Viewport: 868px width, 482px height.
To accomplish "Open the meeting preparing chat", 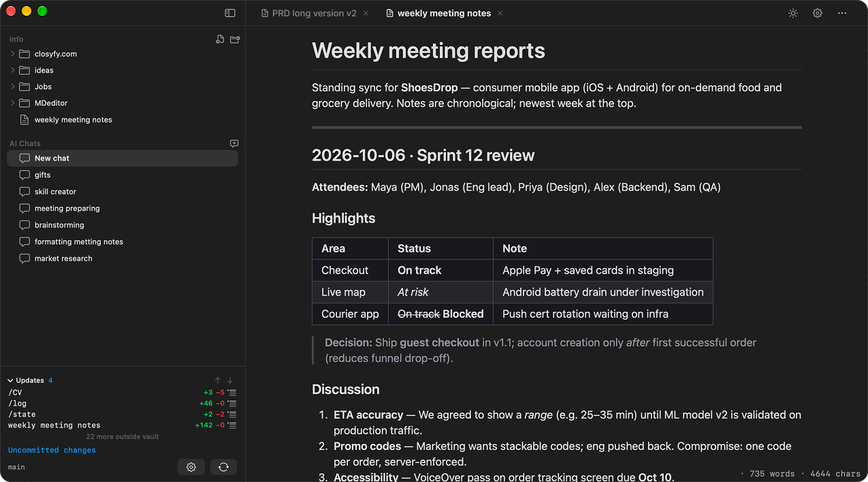I will [123, 208].
